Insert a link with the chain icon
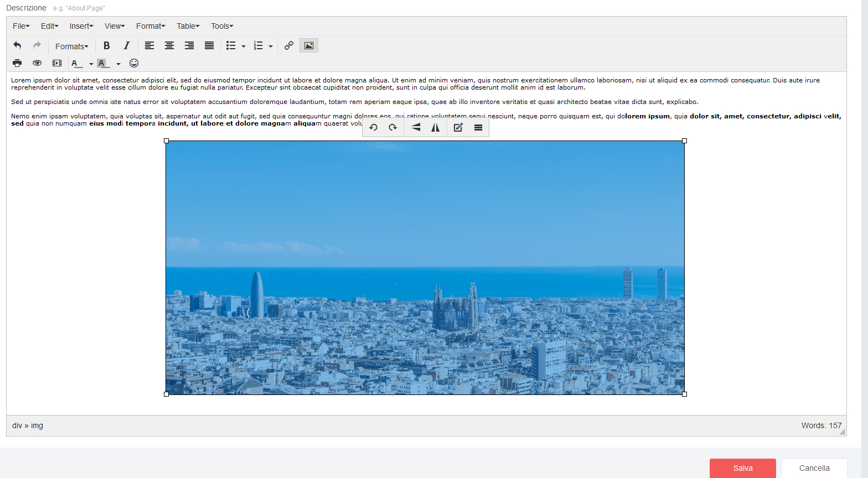Screen dimensions: 868x478 point(289,46)
